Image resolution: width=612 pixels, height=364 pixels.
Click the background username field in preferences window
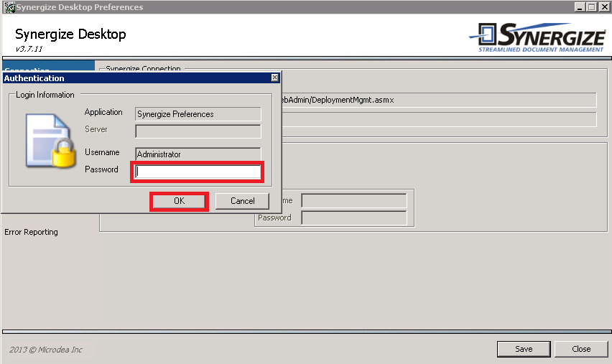click(354, 201)
